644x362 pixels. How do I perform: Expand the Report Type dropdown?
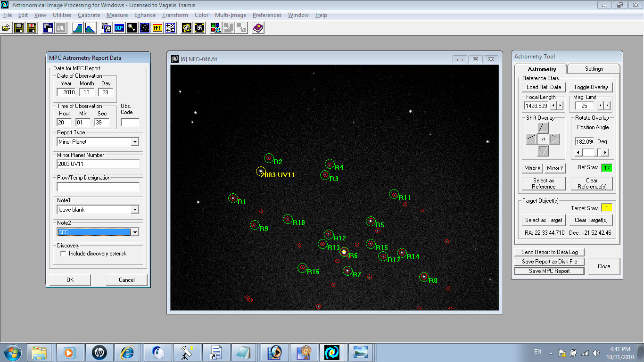tap(135, 142)
